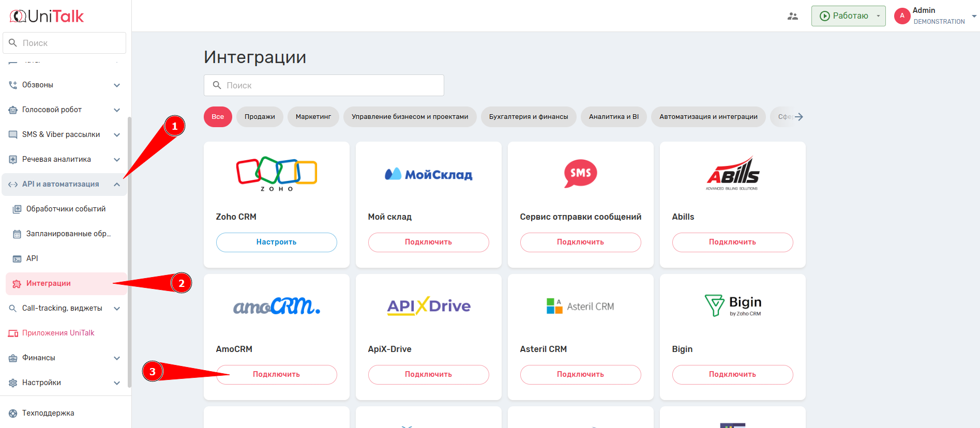Collapse the API и автоматизация section
Image resolution: width=980 pixels, height=428 pixels.
(117, 185)
